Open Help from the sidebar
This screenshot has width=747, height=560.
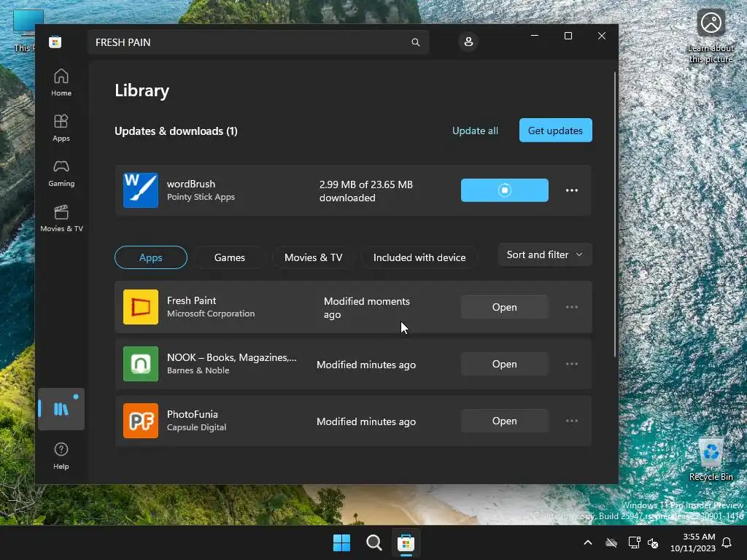(x=61, y=456)
